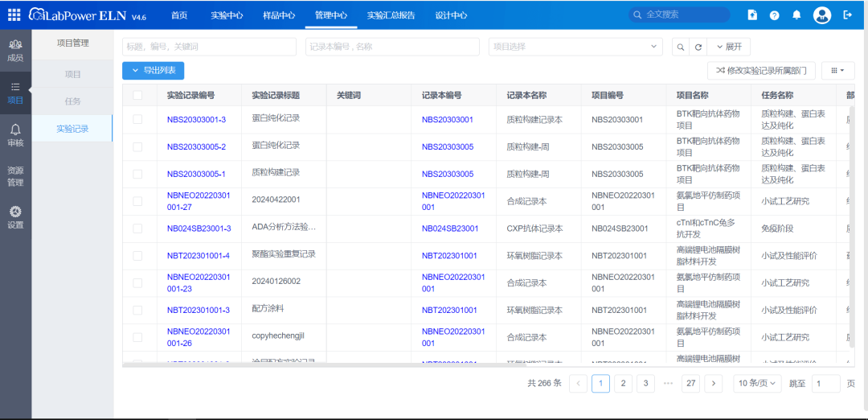
Task: Open record link NB024SB23001-3
Action: tap(199, 229)
